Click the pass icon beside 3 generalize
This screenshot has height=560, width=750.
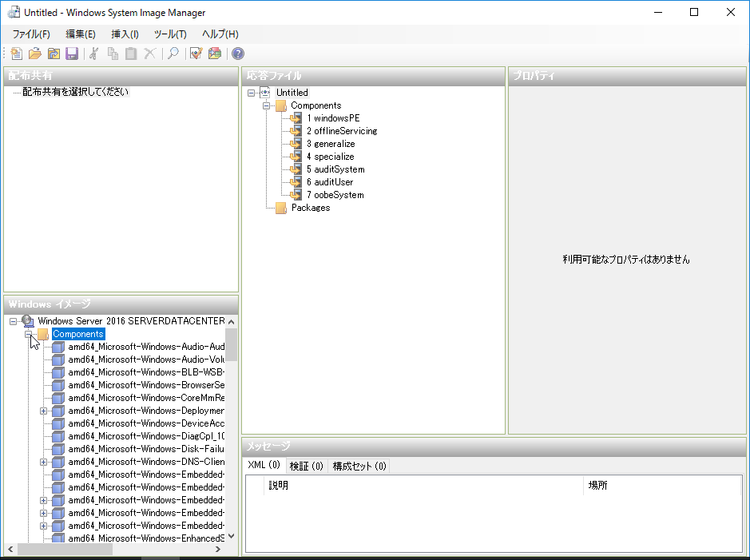(296, 144)
